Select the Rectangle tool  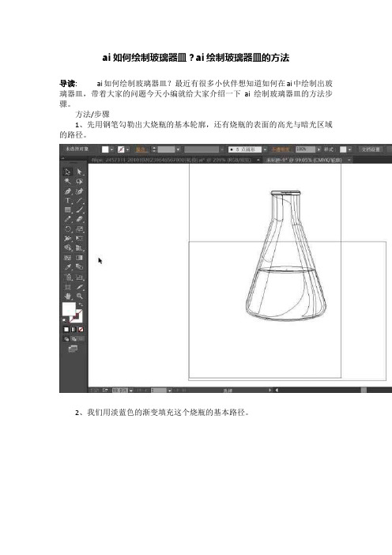[68, 210]
